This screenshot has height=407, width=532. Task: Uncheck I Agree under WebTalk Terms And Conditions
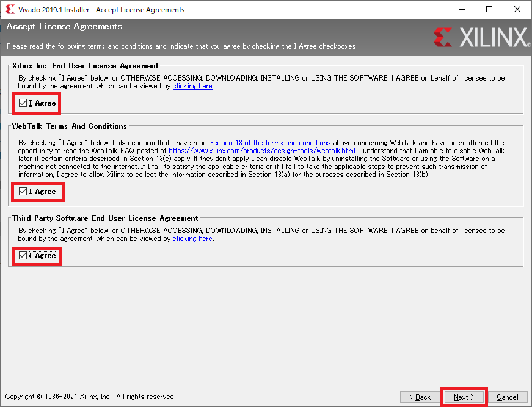pos(23,192)
